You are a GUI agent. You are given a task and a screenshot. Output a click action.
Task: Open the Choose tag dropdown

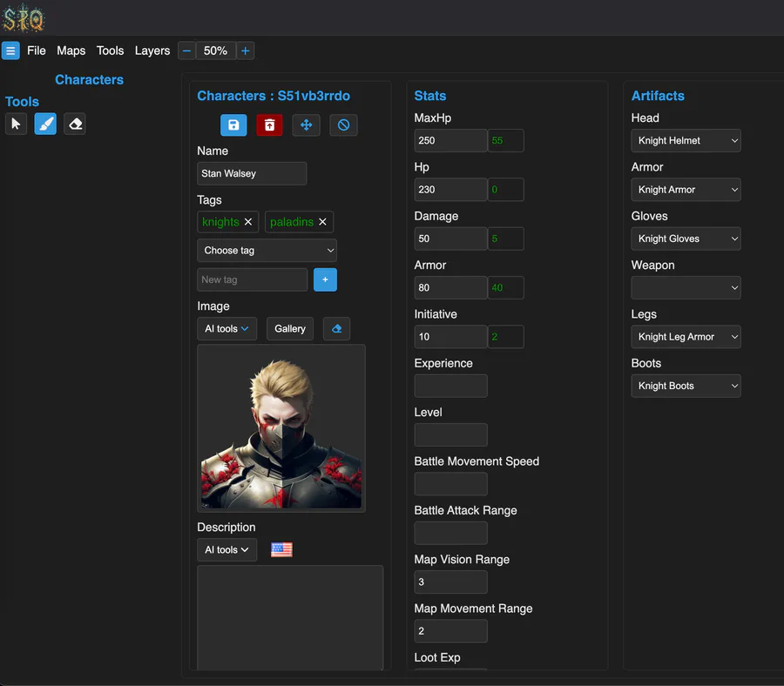267,251
